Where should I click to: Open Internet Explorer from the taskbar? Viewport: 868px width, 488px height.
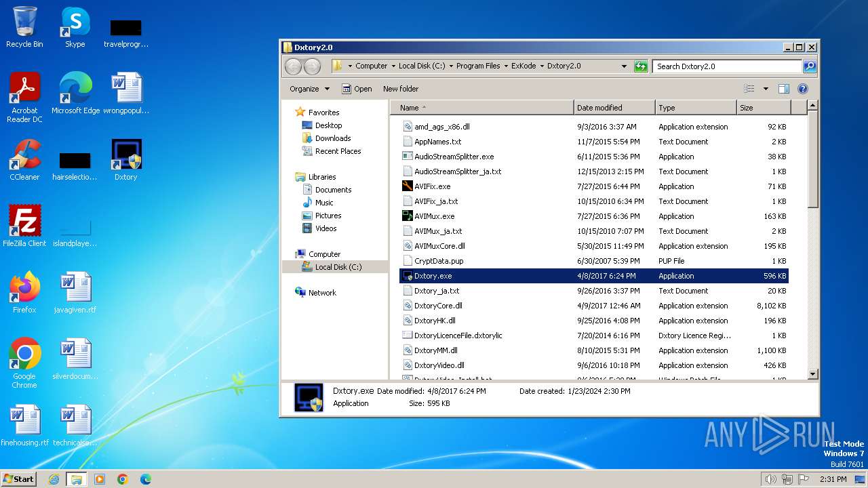[54, 479]
